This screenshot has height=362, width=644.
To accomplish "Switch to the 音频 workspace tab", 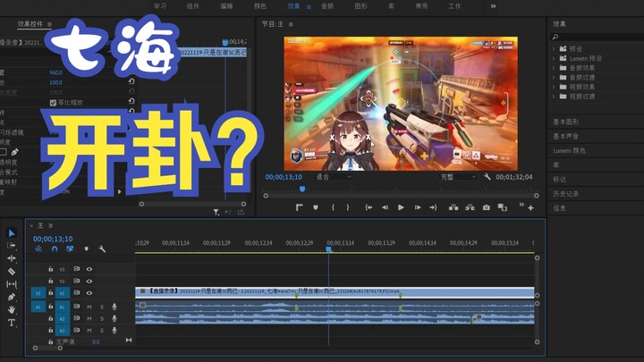I will pos(327,6).
